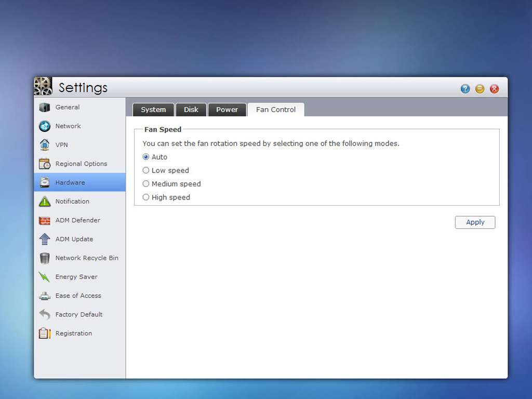The height and width of the screenshot is (399, 532).
Task: Minimize Settings with the yellow button
Action: (480, 89)
